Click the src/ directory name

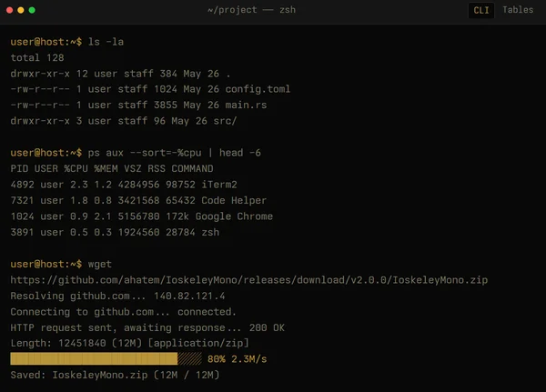coord(225,121)
